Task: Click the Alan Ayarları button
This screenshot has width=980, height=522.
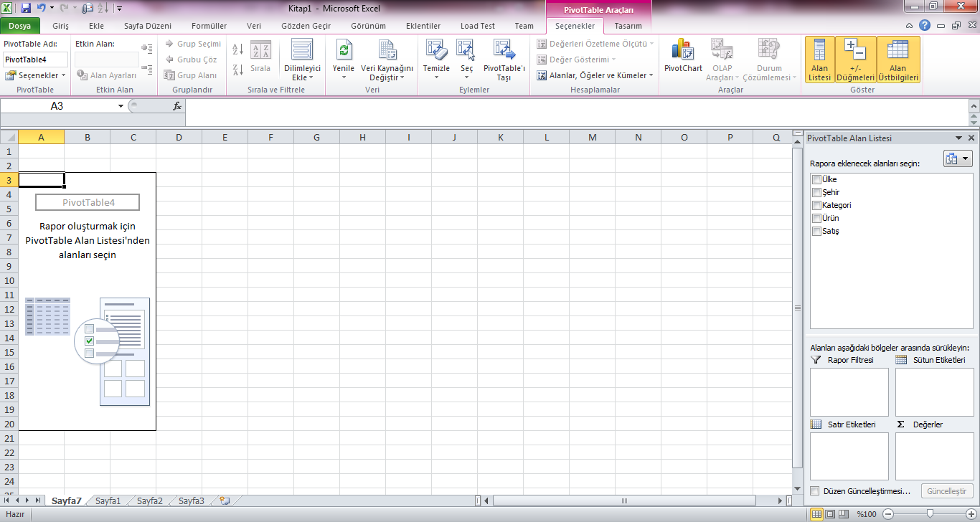Action: [x=107, y=75]
